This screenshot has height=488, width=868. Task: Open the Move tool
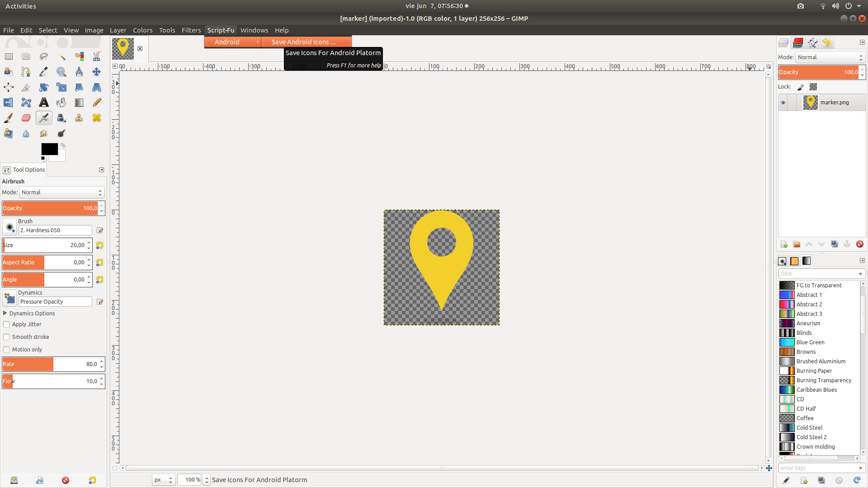(x=96, y=71)
